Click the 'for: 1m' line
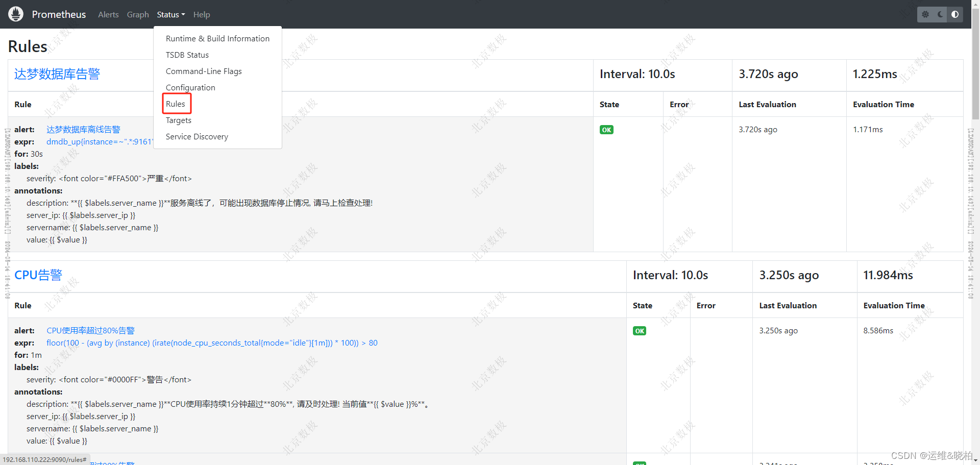Screen dimensions: 980x465 tap(28, 355)
